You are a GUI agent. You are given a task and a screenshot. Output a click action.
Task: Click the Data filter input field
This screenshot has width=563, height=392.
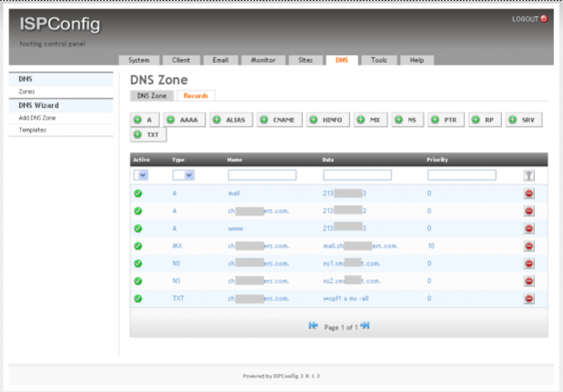click(x=357, y=175)
